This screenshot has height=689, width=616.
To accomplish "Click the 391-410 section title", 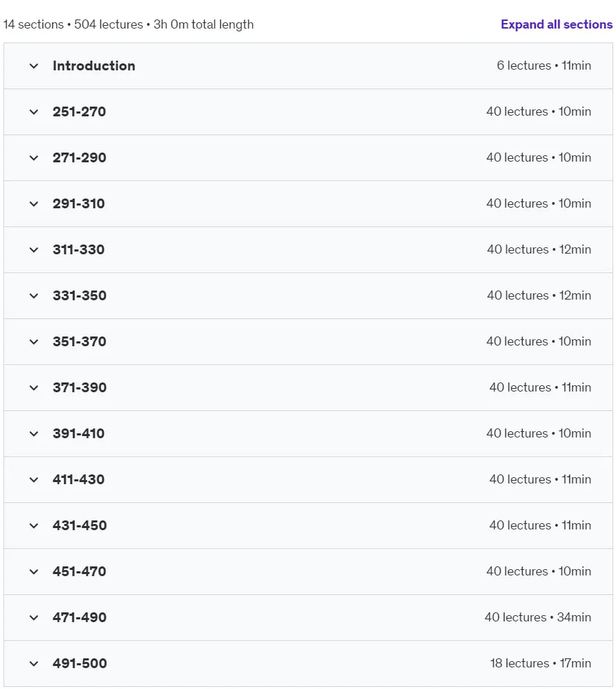I will [x=79, y=433].
